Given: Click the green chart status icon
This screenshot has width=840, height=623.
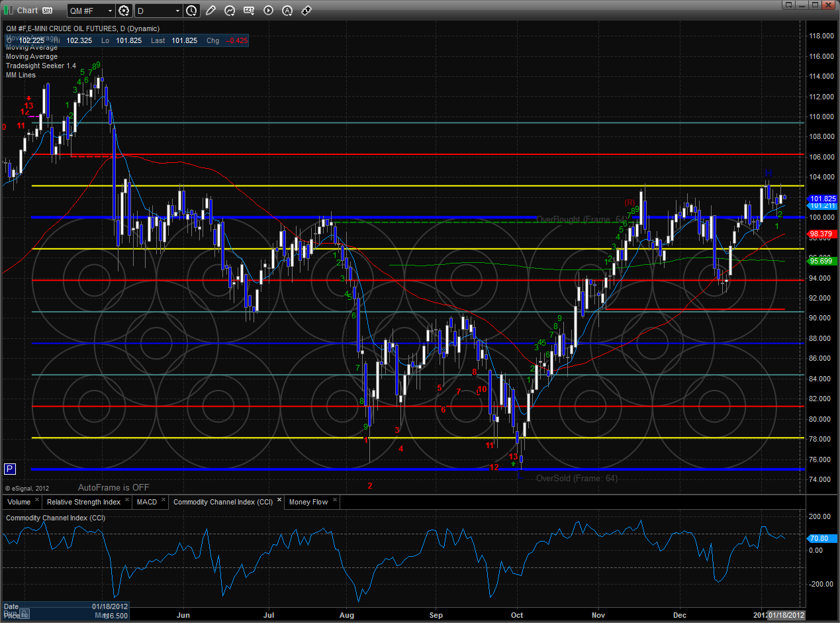Looking at the screenshot, I should click(x=9, y=10).
